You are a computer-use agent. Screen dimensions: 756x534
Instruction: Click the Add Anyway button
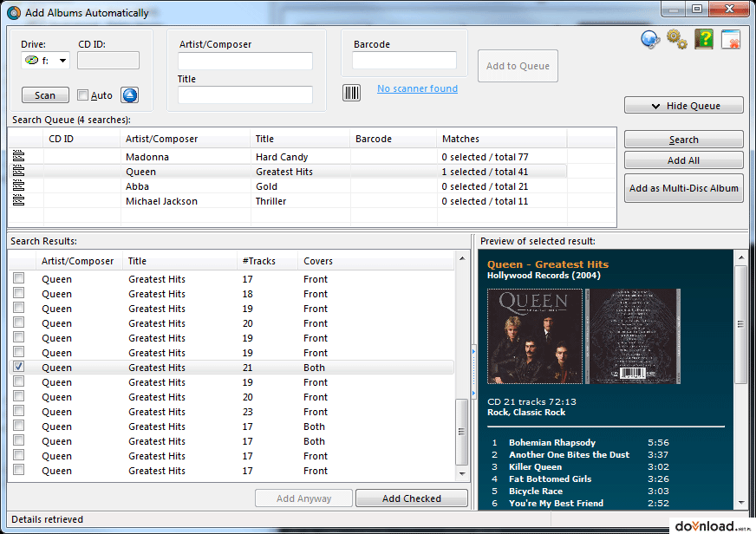[303, 498]
